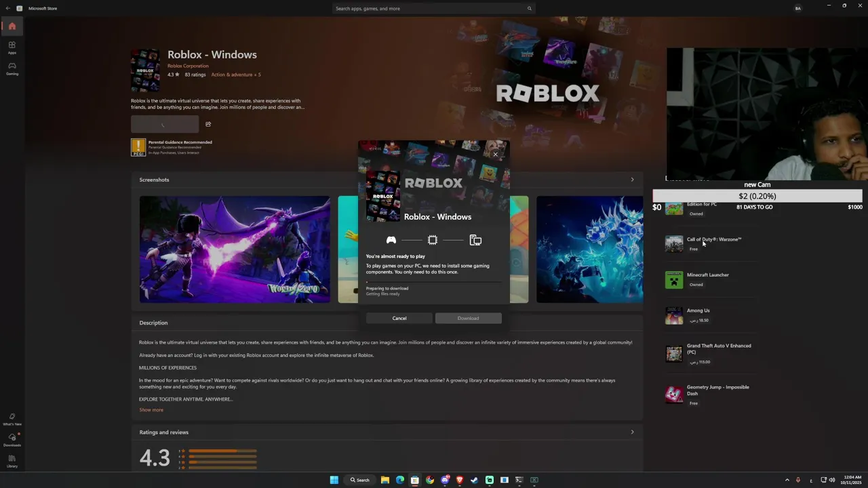Open Library in the sidebar

coord(12,462)
